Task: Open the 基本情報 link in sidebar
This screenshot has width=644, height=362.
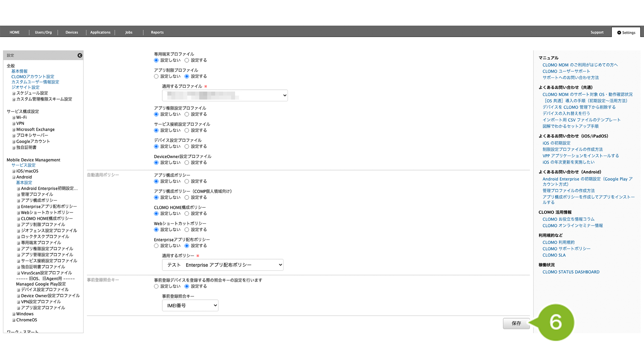Action: point(19,71)
